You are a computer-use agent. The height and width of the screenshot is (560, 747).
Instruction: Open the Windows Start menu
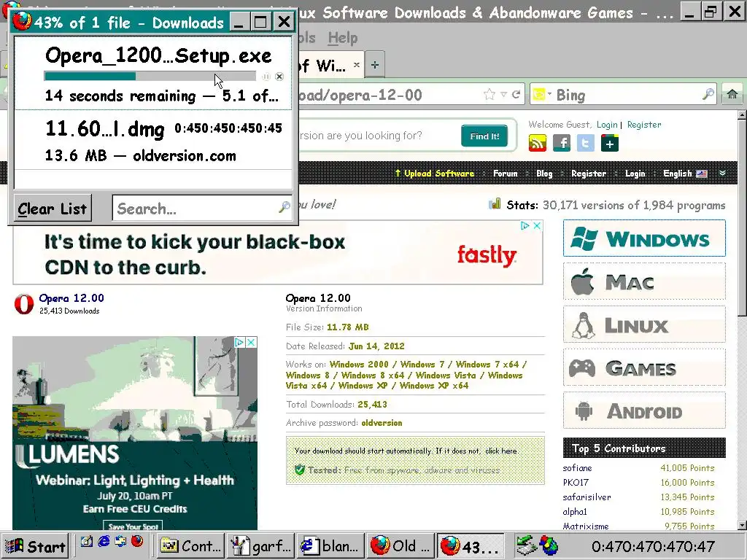click(x=35, y=546)
